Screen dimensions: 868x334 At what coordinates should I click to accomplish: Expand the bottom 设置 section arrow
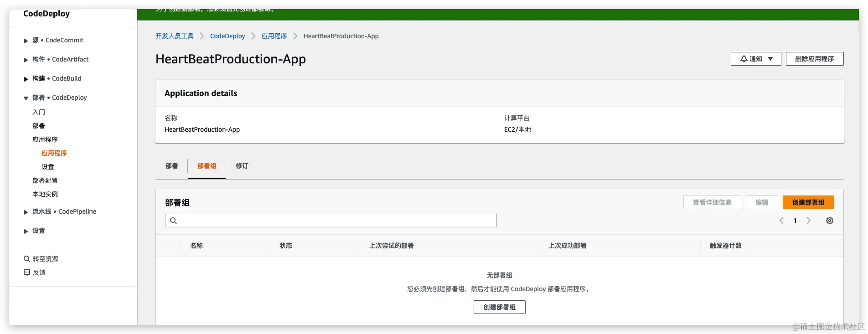click(x=26, y=231)
